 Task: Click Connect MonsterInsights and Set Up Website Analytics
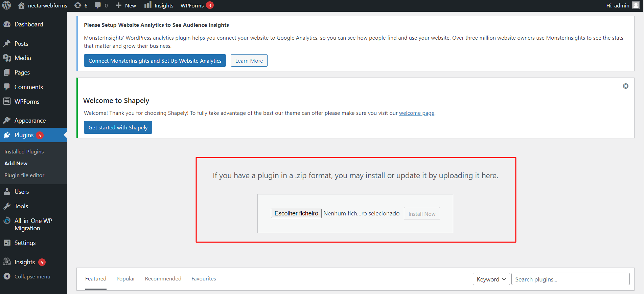tap(155, 61)
